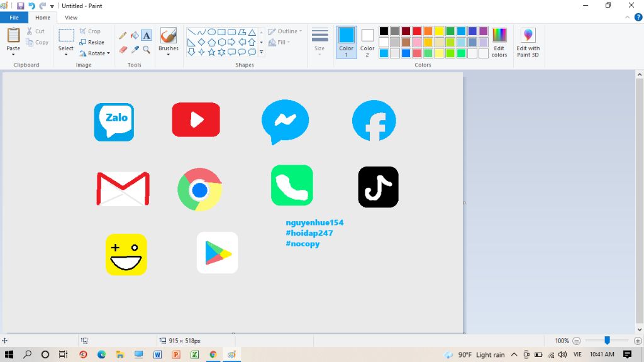644x362 pixels.
Task: Expand the Shapes gallery more arrow
Action: pos(261,52)
